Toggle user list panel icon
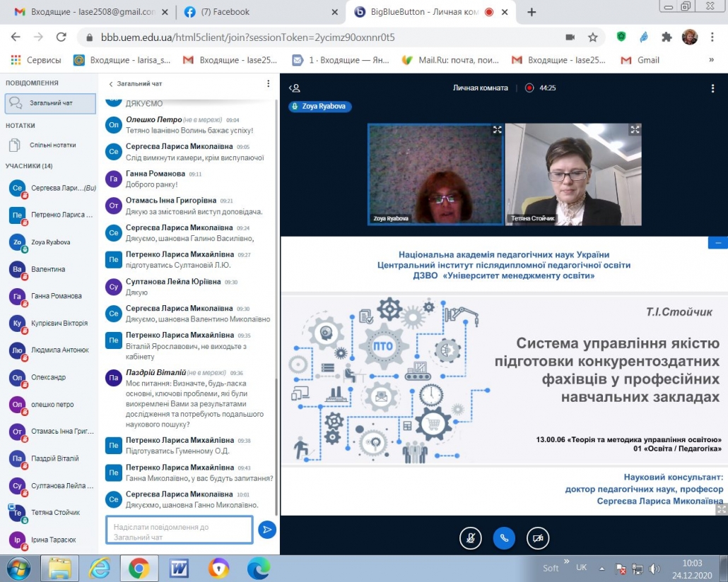This screenshot has width=728, height=582. (x=294, y=88)
